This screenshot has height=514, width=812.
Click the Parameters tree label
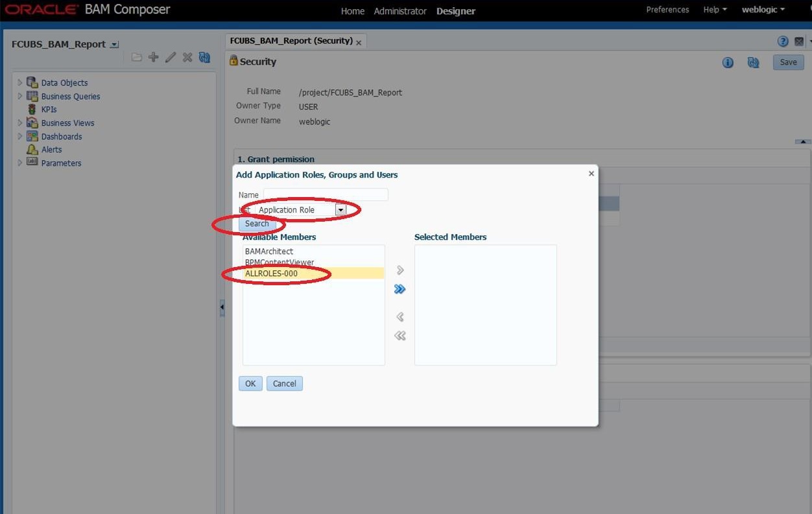61,163
